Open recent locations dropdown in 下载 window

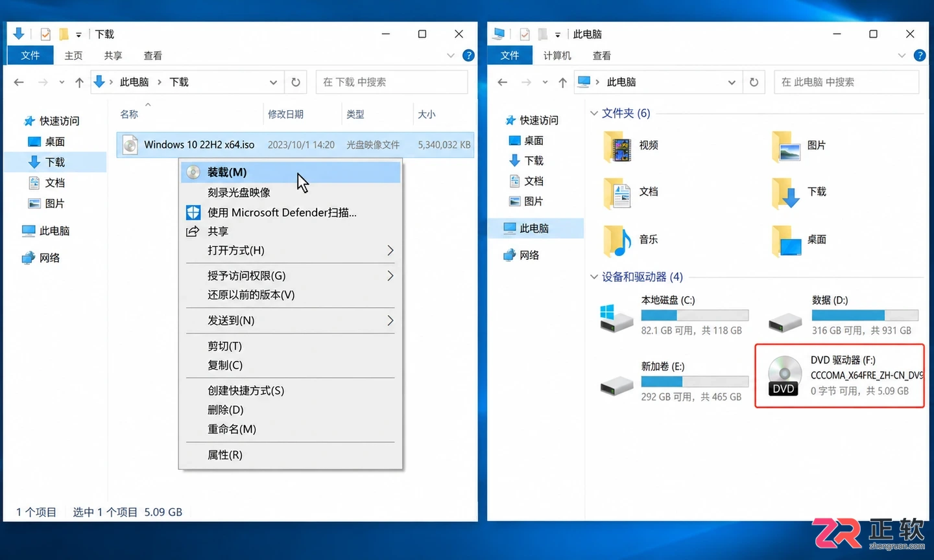[62, 82]
